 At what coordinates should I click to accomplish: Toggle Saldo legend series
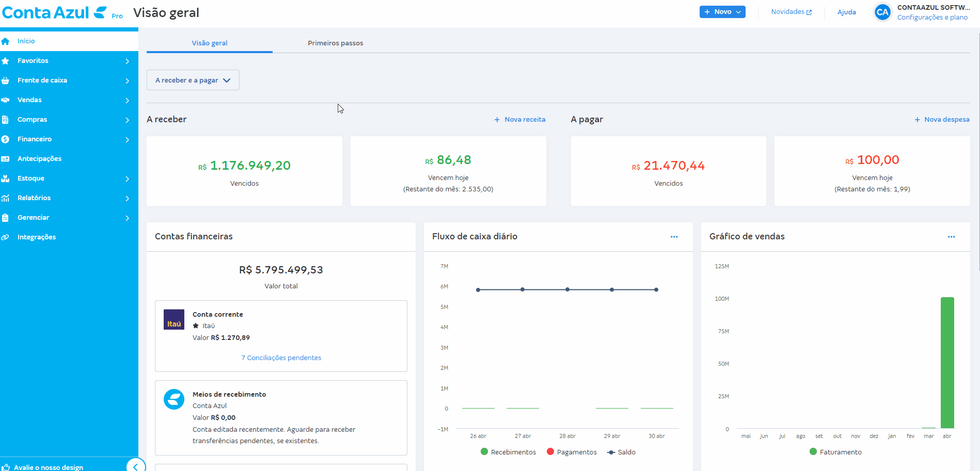click(621, 452)
